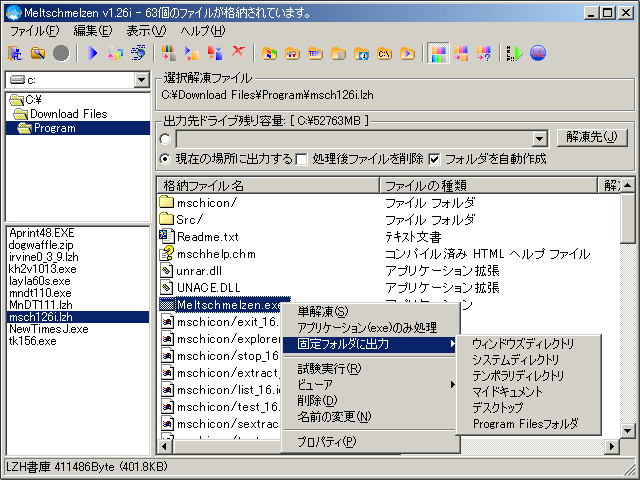Click the red X delete toolbar icon
Screen dimensions: 640x480
(238, 53)
